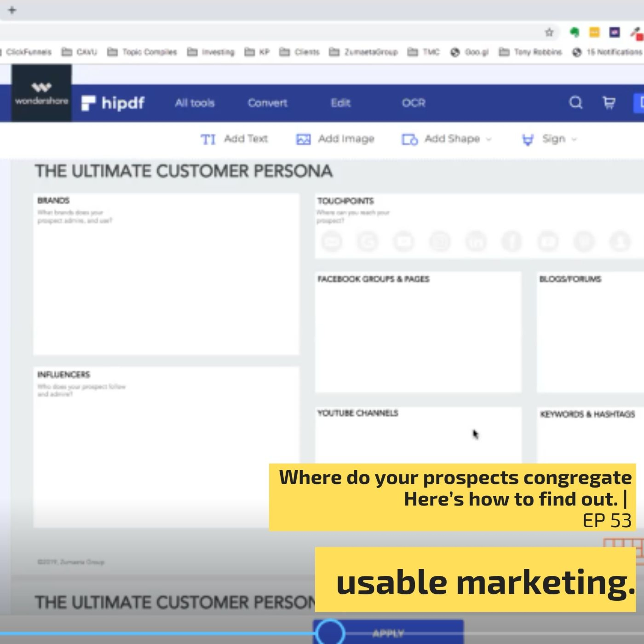
Task: Open the Topic Compiles bookmark folder
Action: (x=142, y=52)
